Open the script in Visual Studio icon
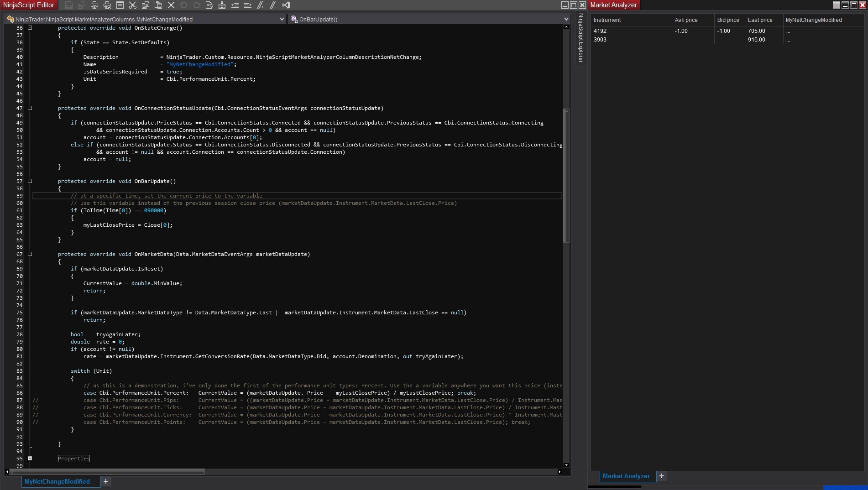Viewport: 868px width, 490px height. coord(286,5)
